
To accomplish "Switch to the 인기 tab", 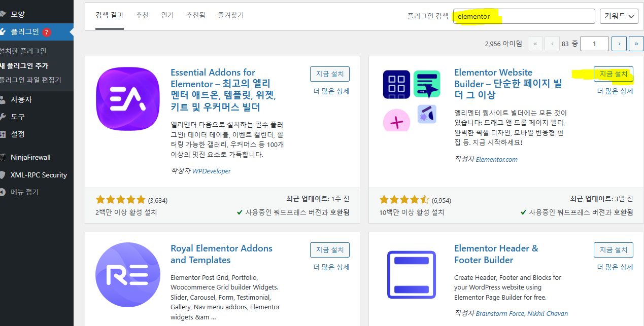I will 167,16.
